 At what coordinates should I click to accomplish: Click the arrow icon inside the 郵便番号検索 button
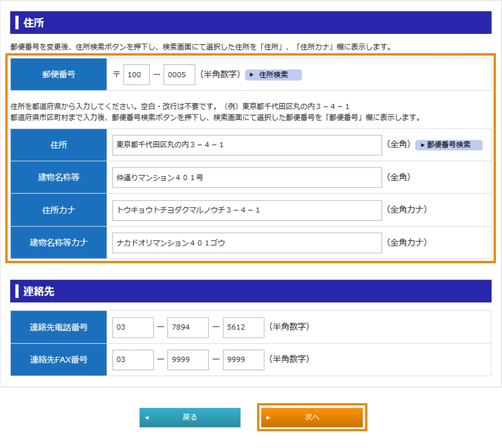click(x=422, y=145)
